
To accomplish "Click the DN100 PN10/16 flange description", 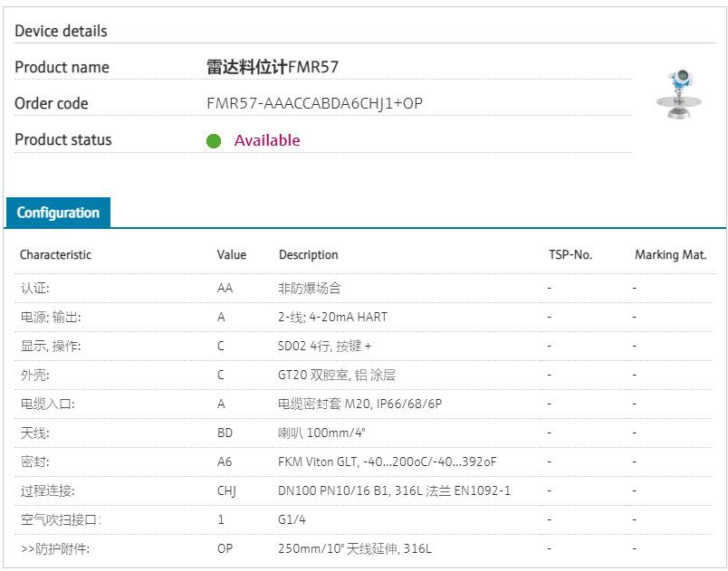I will click(394, 490).
